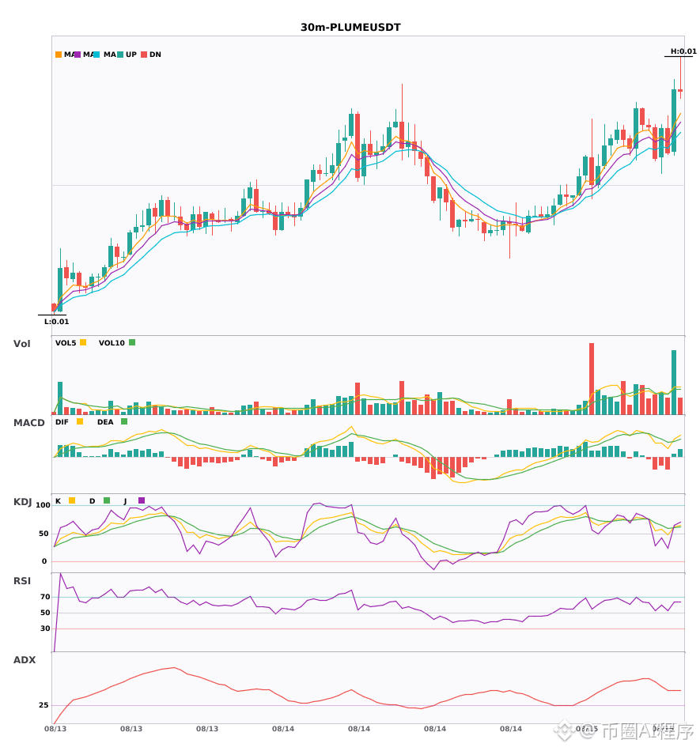This screenshot has height=751, width=700.
Task: Click the yellow K legend swatch
Action: click(x=72, y=500)
